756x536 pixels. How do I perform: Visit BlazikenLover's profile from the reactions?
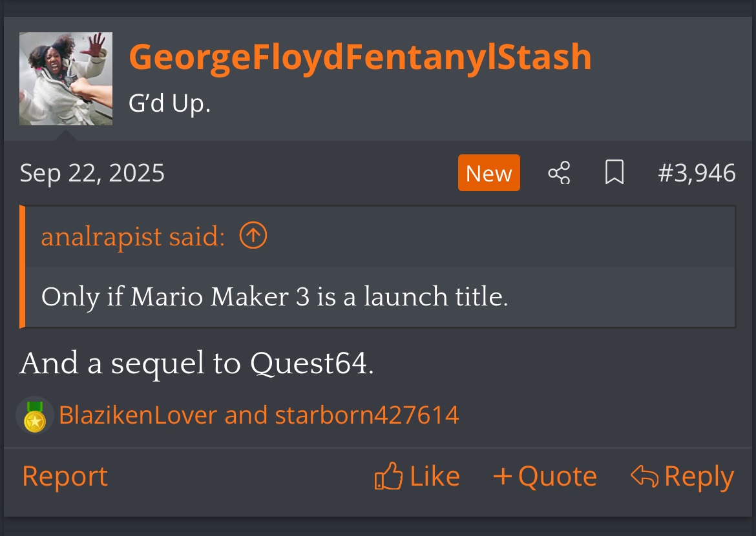point(138,415)
